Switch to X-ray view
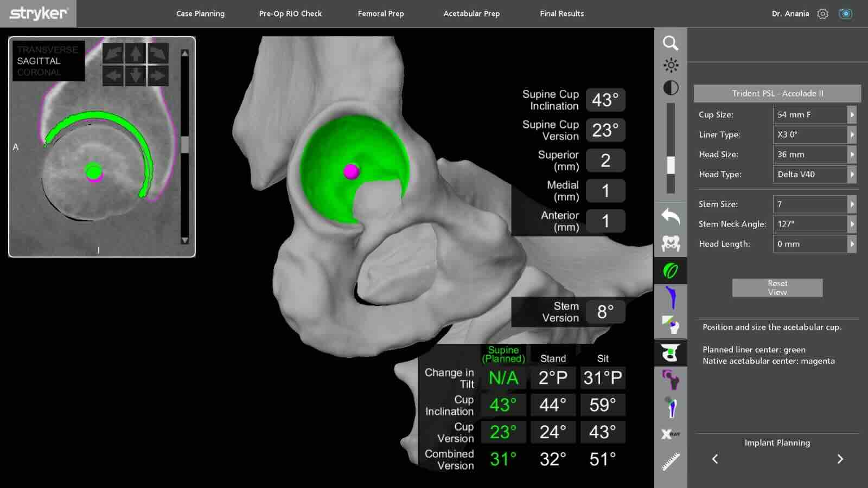The image size is (868, 488). [671, 433]
